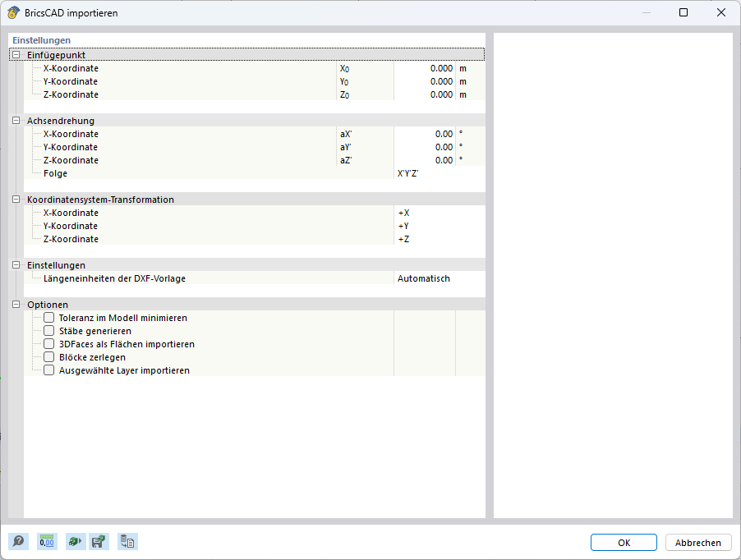741x560 pixels.
Task: Enable Ausgewählte Layer importieren
Action: pos(48,370)
